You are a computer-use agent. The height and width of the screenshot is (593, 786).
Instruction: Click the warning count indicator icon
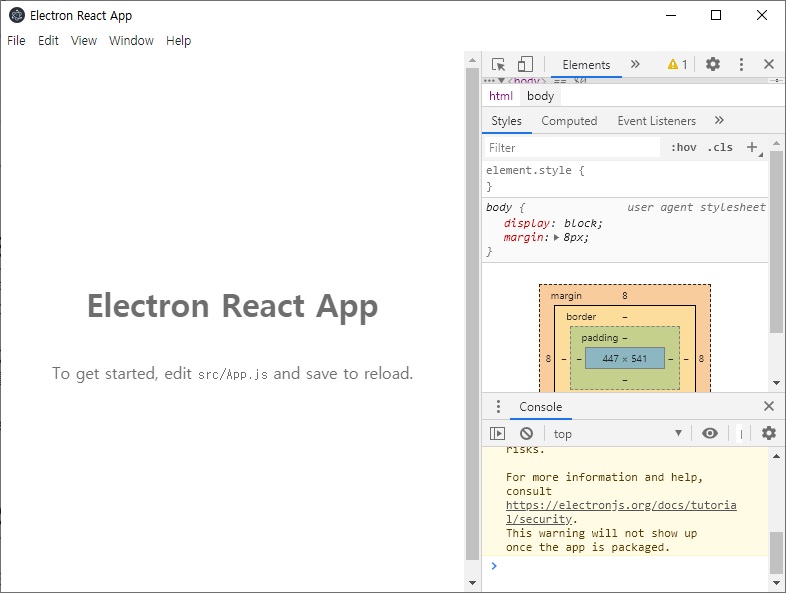(677, 64)
